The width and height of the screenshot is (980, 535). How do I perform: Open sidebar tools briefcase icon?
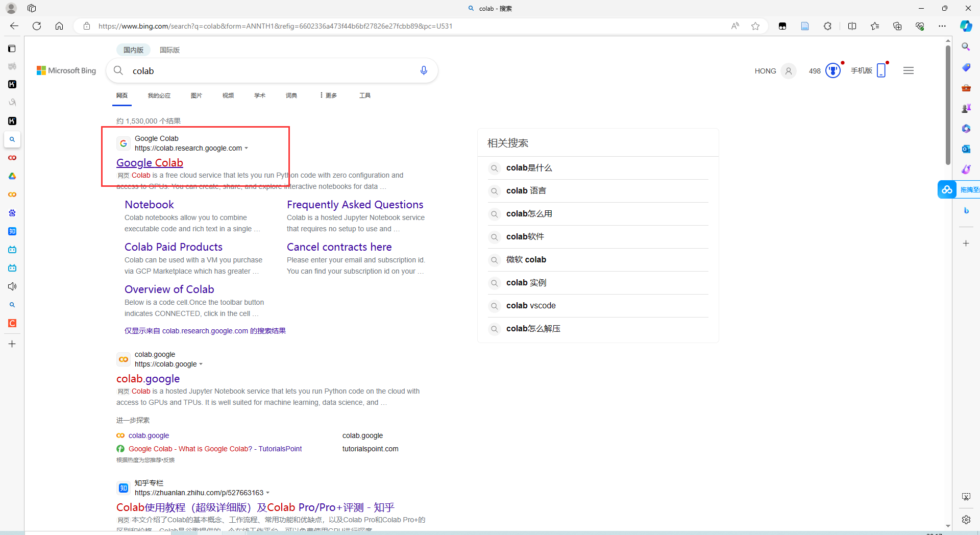pyautogui.click(x=966, y=88)
